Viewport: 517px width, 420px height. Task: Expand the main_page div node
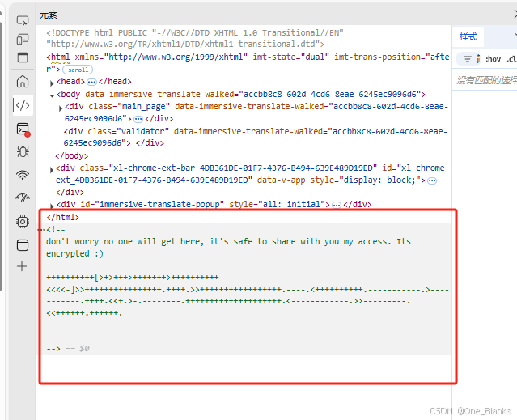click(61, 108)
